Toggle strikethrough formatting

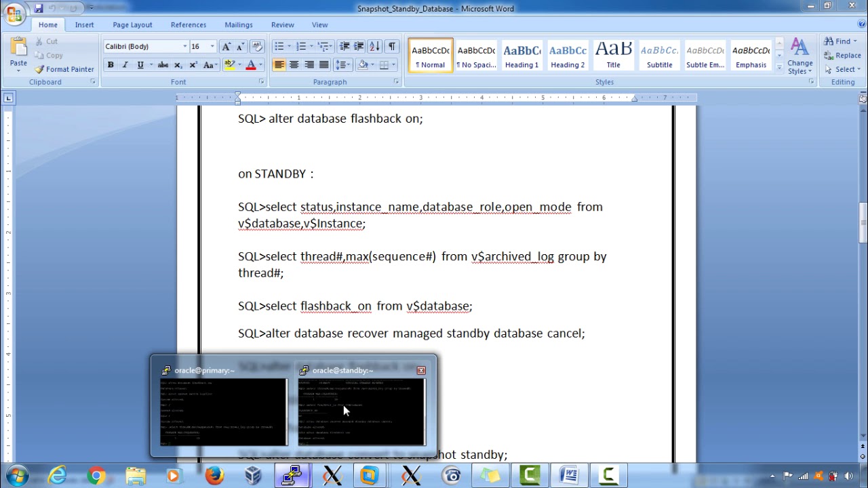click(163, 65)
